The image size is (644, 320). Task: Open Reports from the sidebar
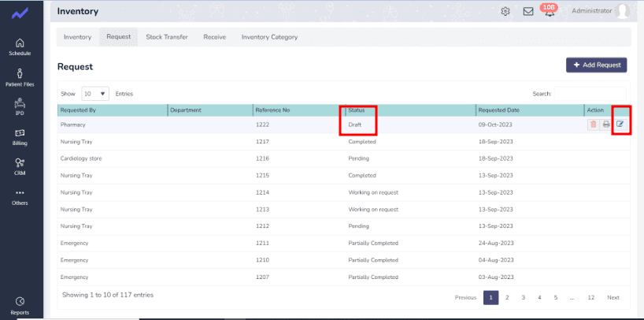point(20,305)
